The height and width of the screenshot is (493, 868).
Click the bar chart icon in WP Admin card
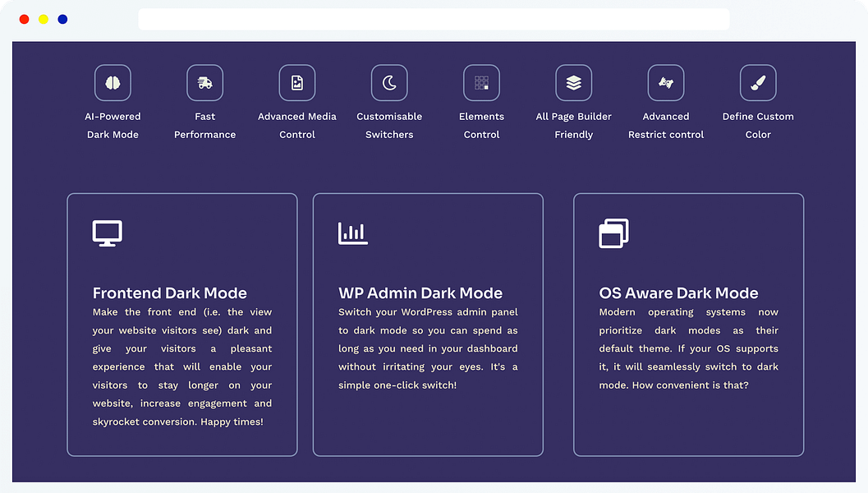pyautogui.click(x=353, y=233)
